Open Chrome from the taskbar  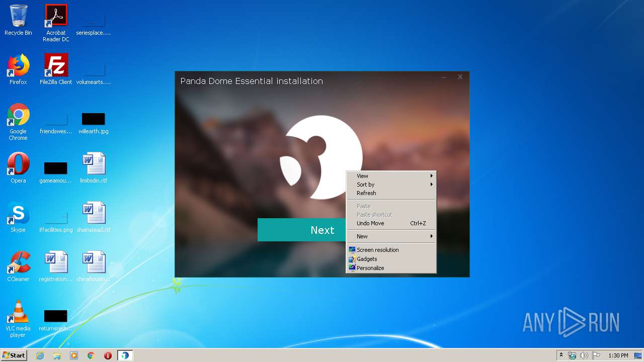pyautogui.click(x=91, y=355)
